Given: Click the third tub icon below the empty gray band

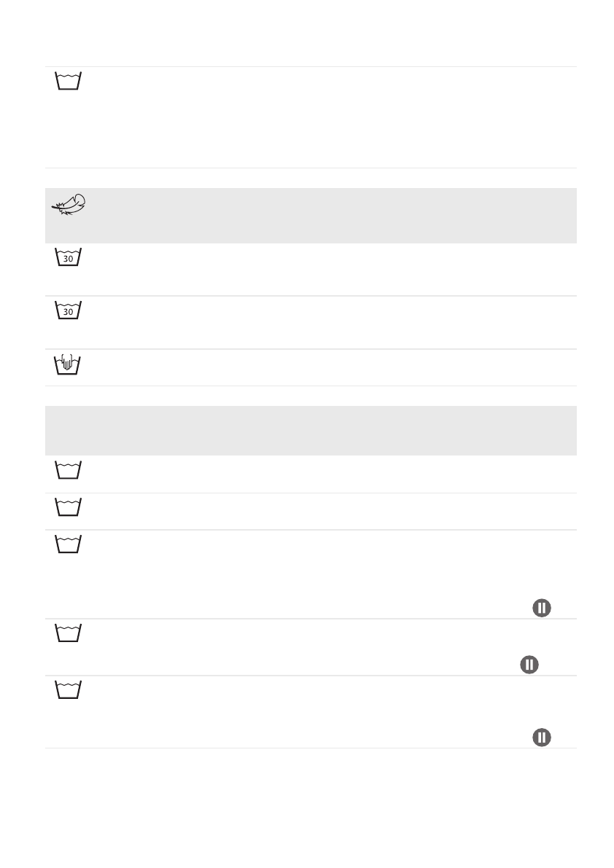Looking at the screenshot, I should [69, 544].
